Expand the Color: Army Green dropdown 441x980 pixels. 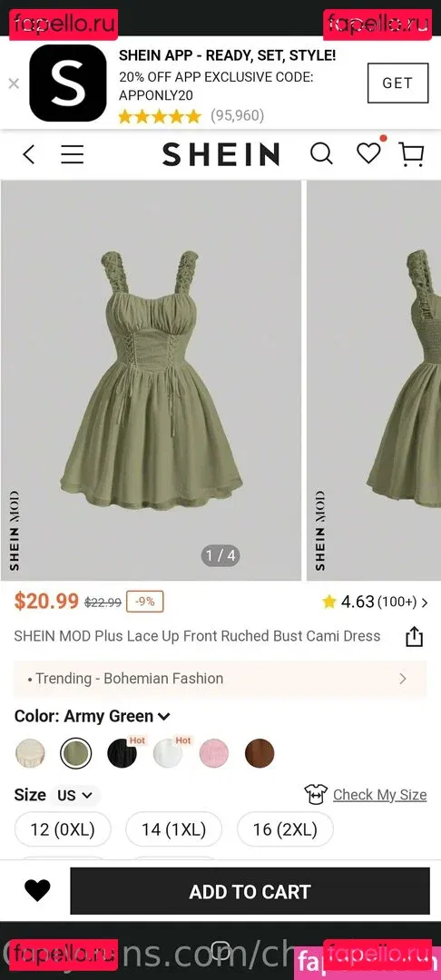pos(92,716)
